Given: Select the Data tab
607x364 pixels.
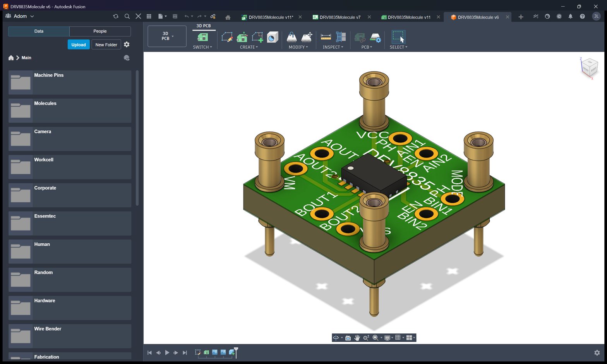Looking at the screenshot, I should tap(39, 31).
